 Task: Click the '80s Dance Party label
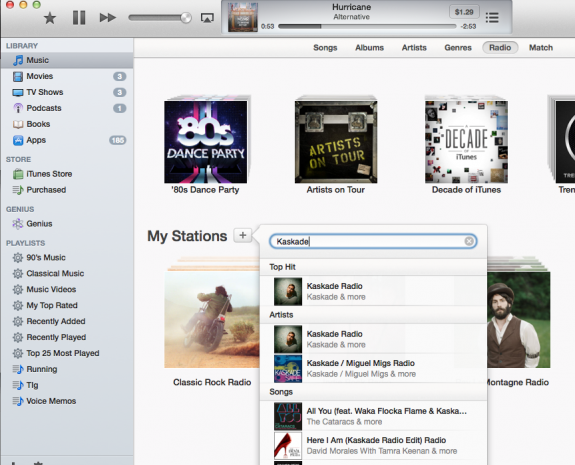[205, 190]
